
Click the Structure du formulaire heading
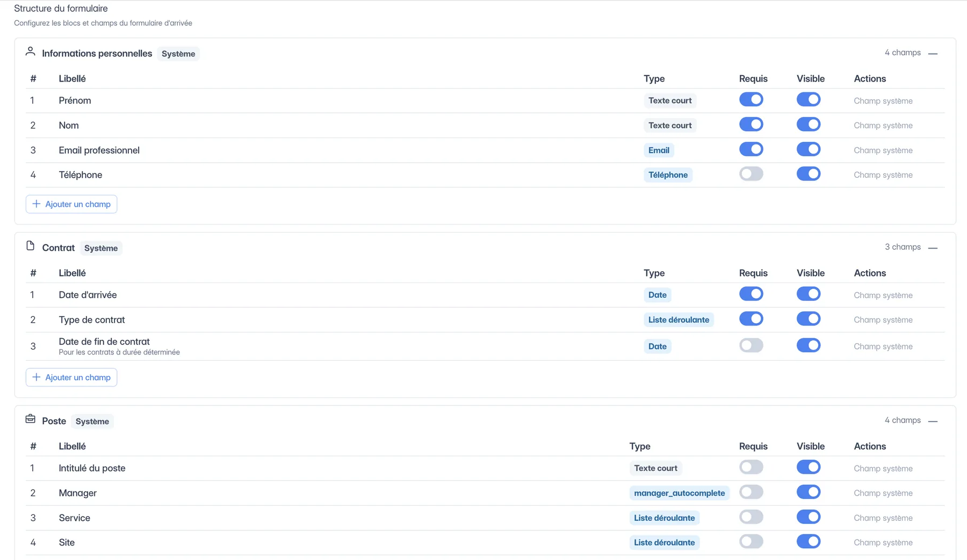61,9
